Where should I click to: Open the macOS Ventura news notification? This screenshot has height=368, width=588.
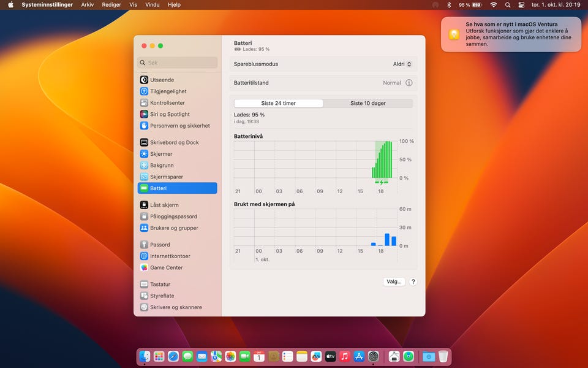[x=511, y=34]
